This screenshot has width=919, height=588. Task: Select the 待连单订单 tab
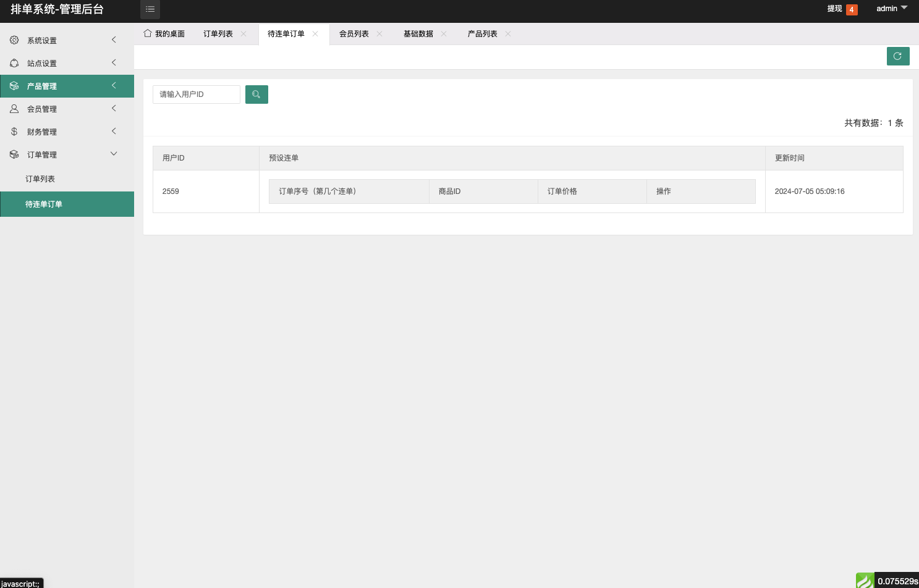(286, 34)
